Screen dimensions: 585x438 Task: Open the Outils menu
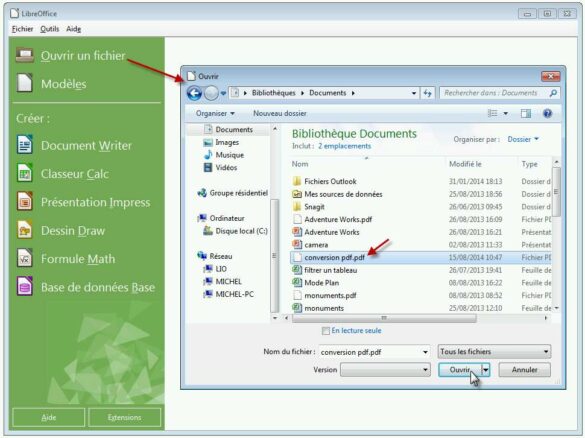pos(50,29)
